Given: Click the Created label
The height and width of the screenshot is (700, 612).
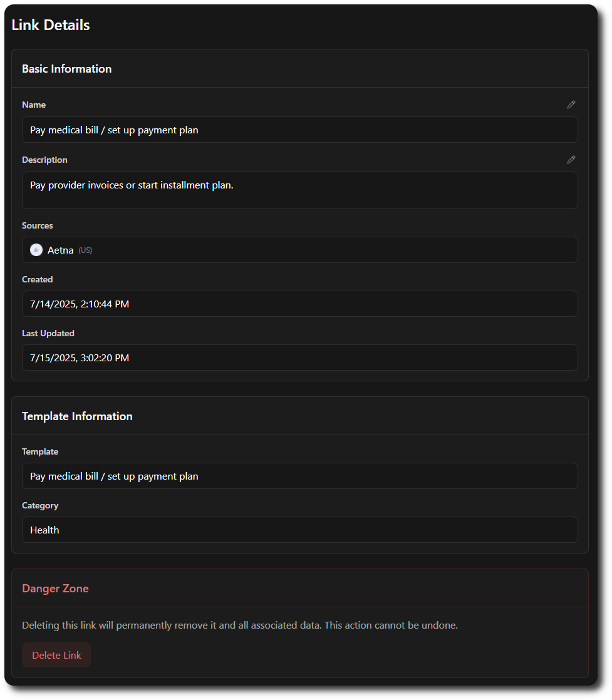Looking at the screenshot, I should point(38,279).
